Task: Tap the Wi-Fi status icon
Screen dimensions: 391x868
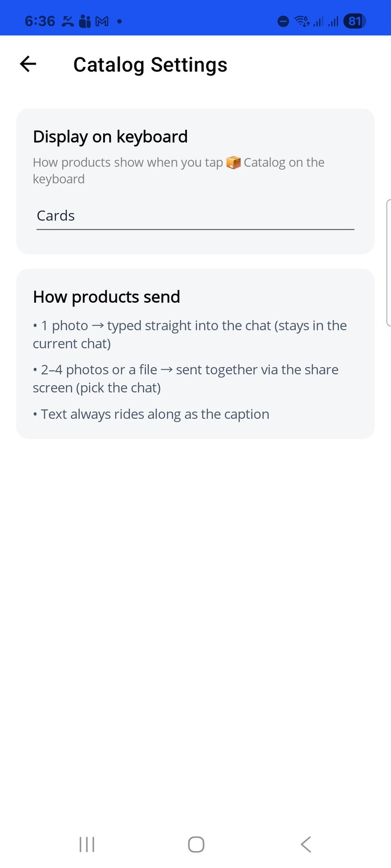Action: [302, 21]
